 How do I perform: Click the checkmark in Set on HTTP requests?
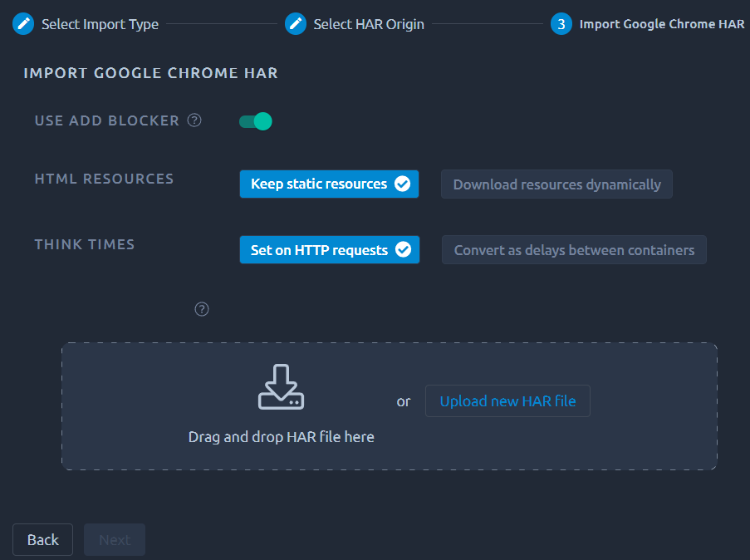tap(403, 249)
